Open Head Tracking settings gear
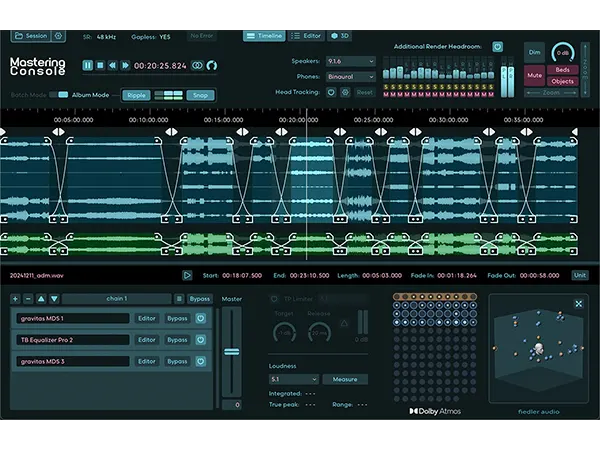 point(345,92)
